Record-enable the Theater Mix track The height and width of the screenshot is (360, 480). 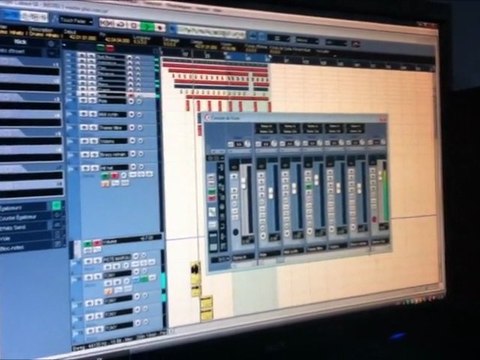click(x=132, y=127)
